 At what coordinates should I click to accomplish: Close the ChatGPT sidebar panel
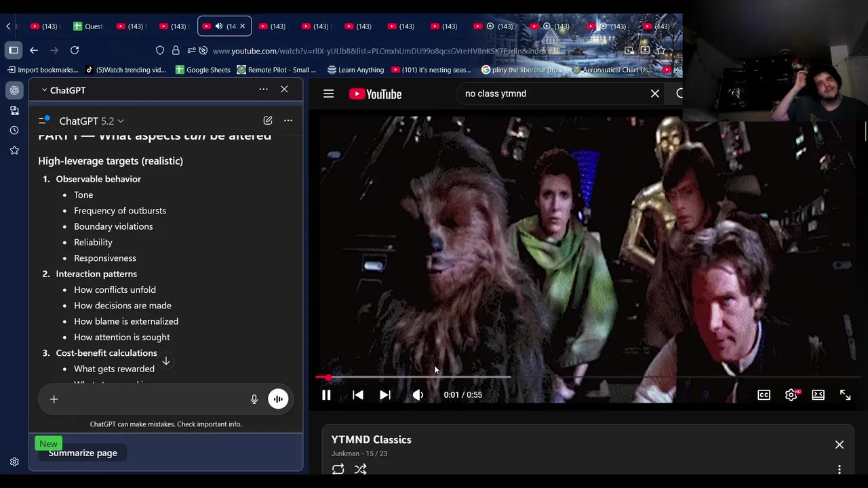coord(284,89)
